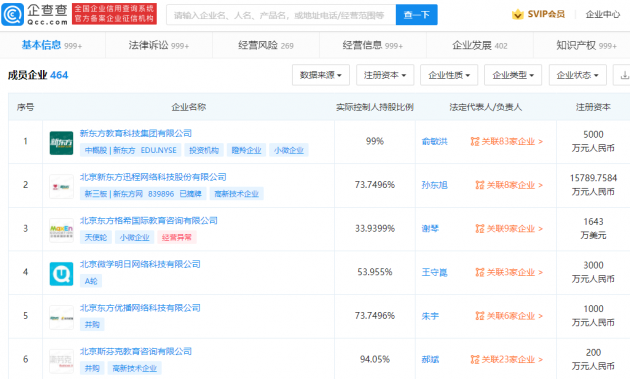Click 斯芬克 company logo thumbnail
The image size is (630, 379).
(x=61, y=361)
